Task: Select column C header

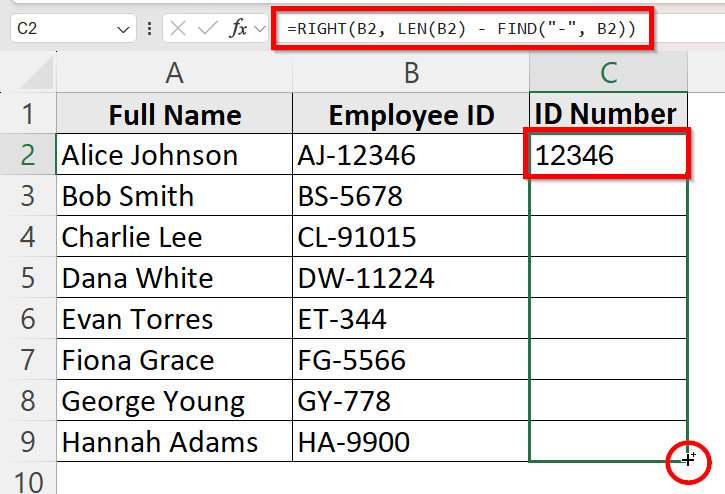Action: point(607,72)
